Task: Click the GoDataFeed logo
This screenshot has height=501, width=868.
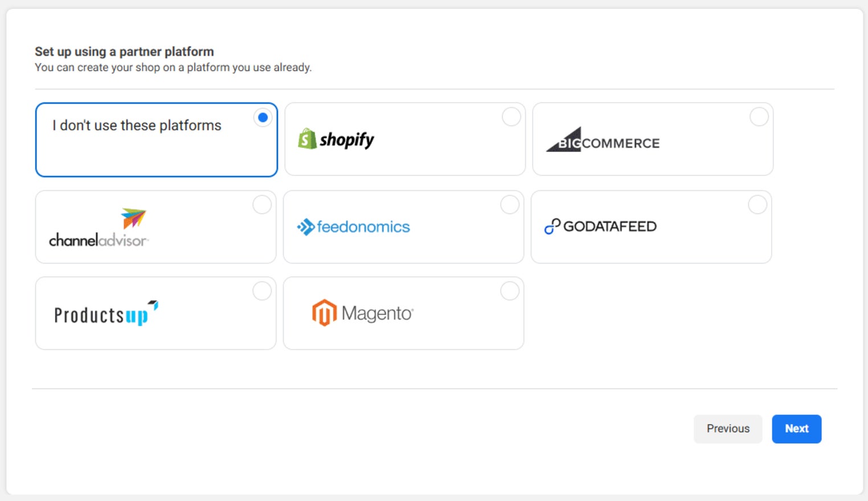Action: [x=600, y=226]
